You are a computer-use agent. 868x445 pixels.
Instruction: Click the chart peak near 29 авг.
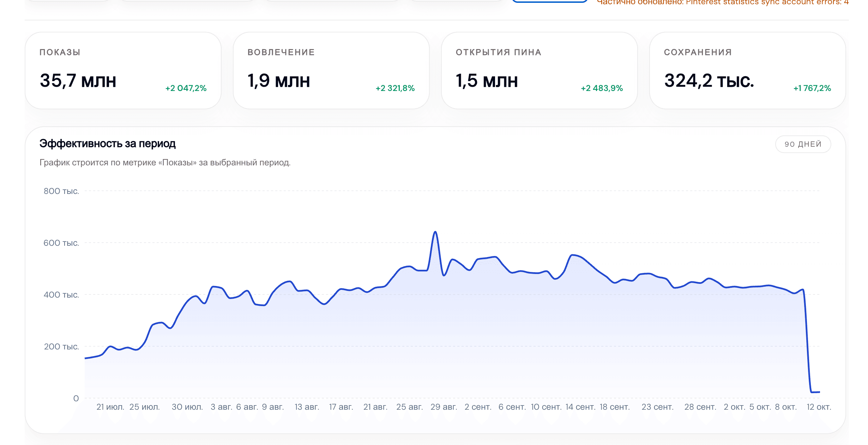(435, 232)
